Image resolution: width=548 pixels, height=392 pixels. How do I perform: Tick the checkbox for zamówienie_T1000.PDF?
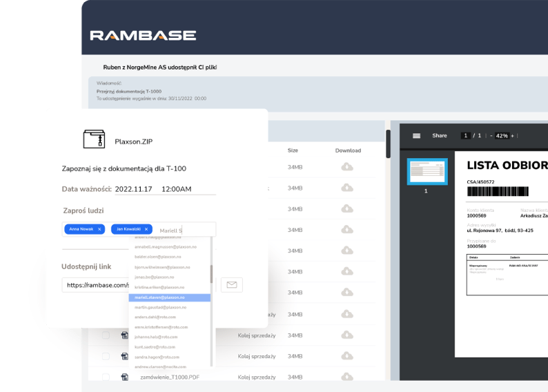pyautogui.click(x=106, y=377)
